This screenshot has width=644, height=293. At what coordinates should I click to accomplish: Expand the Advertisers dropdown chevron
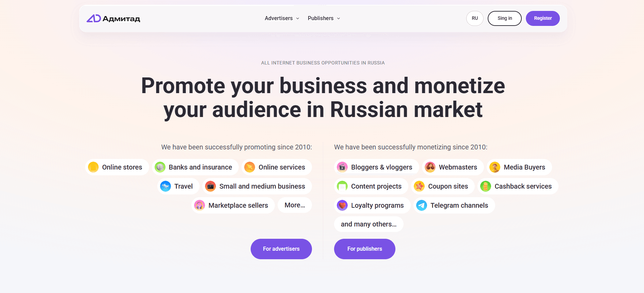tap(298, 18)
